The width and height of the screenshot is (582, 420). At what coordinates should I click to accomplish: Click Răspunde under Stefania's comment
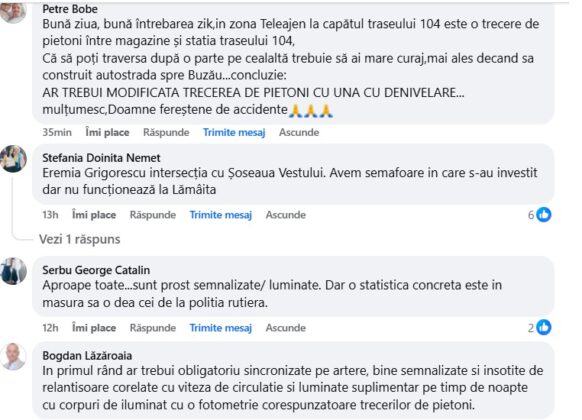click(x=153, y=215)
